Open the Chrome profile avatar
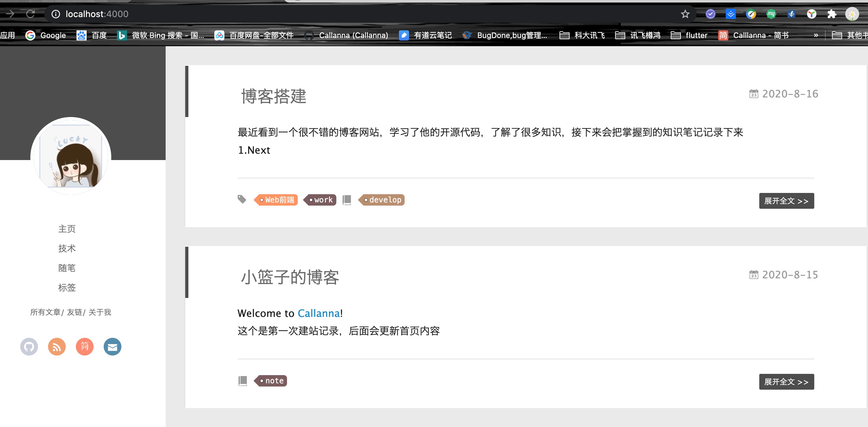Screen dimensions: 868x427 coord(852,14)
